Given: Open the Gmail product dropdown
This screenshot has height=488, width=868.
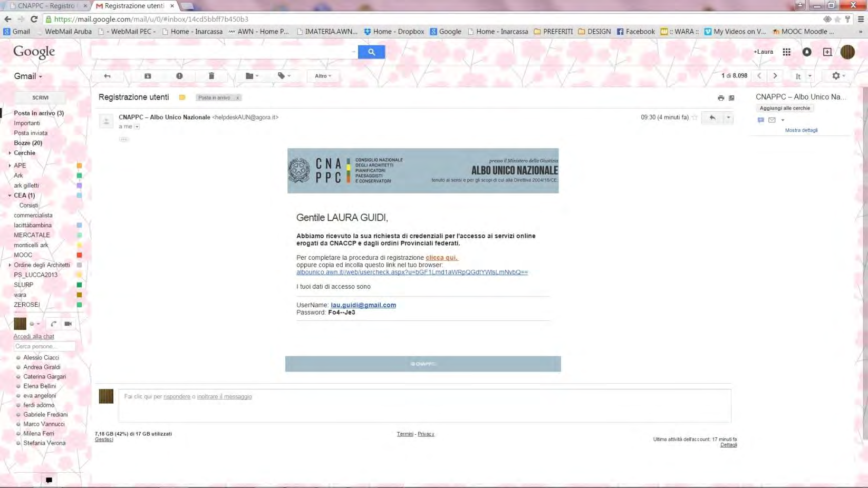Looking at the screenshot, I should click(28, 76).
